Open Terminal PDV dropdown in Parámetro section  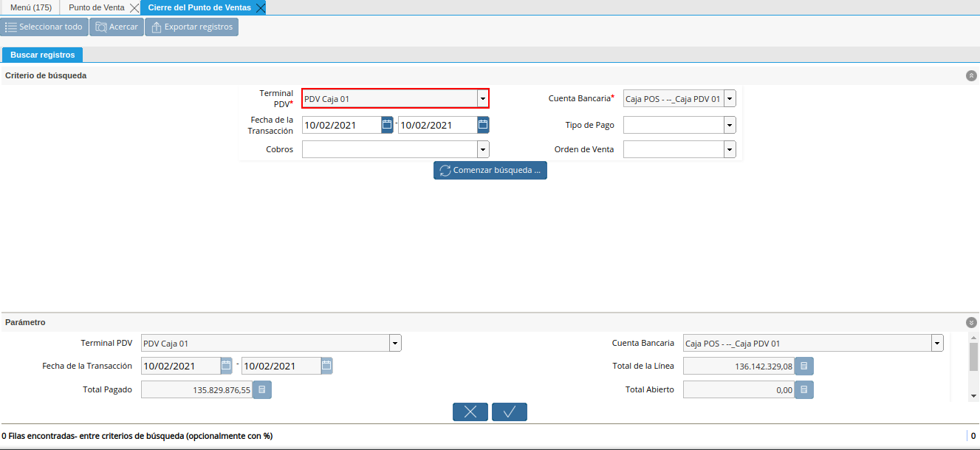point(395,344)
